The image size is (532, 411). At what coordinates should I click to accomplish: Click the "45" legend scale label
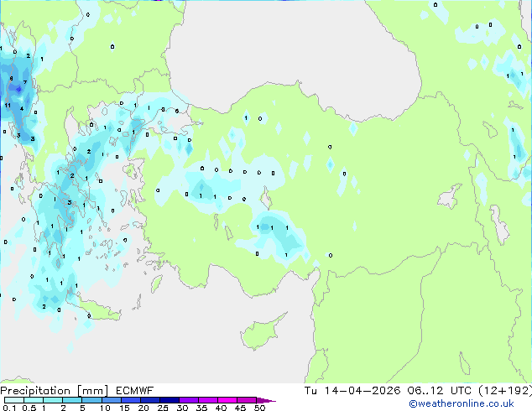coord(240,408)
